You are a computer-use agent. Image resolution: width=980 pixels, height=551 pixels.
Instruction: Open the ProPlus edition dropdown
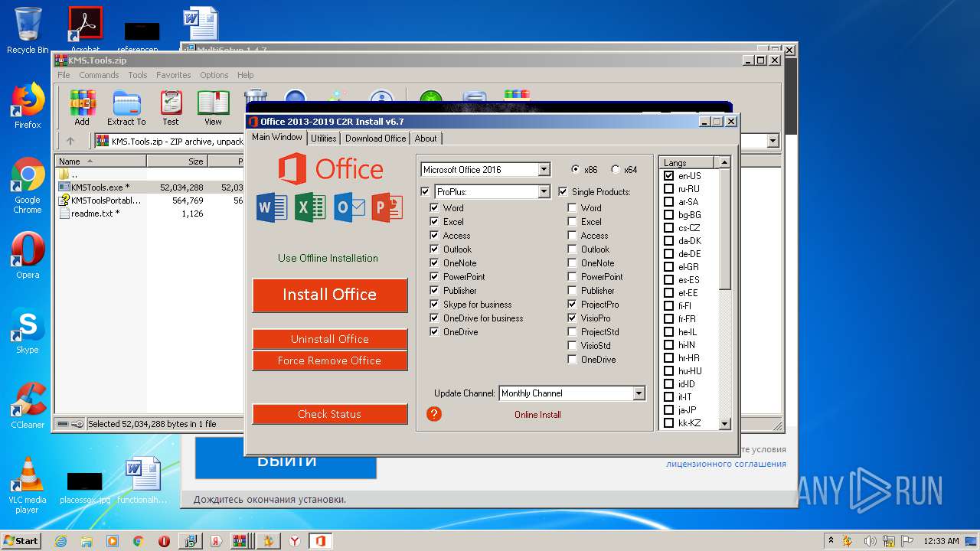point(544,191)
